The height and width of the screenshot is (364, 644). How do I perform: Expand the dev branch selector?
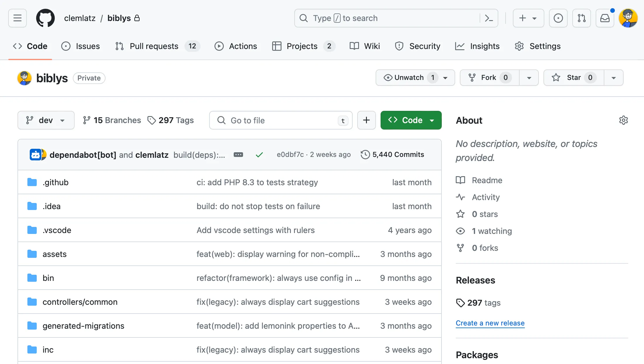point(46,120)
